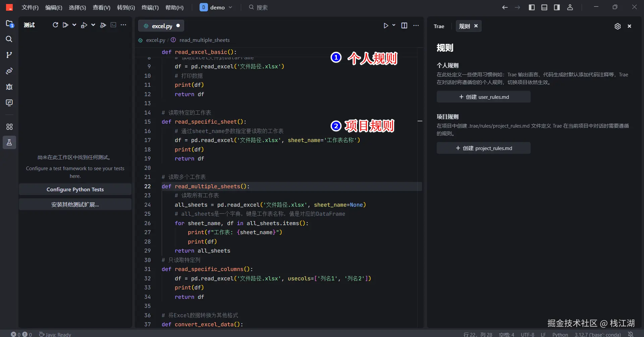This screenshot has width=644, height=337.
Task: Open the Run and Debug bug icon
Action: [9, 87]
